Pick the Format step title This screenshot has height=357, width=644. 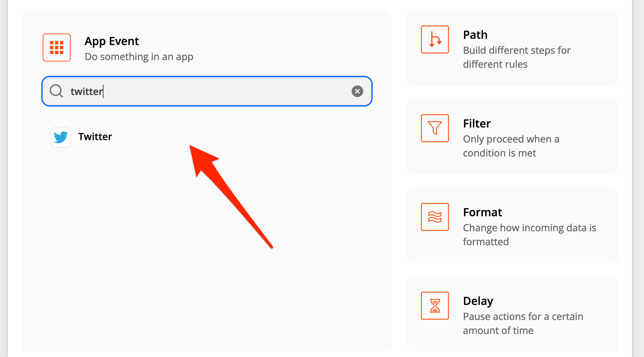pyautogui.click(x=482, y=212)
